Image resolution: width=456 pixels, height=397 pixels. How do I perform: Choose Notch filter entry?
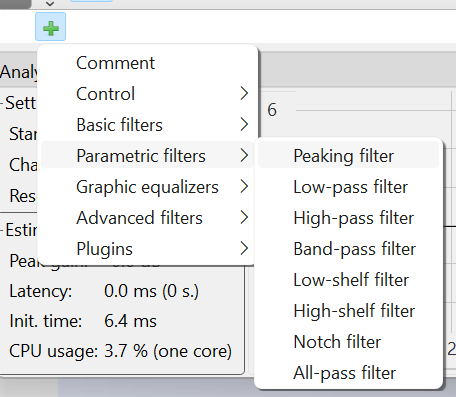348,342
